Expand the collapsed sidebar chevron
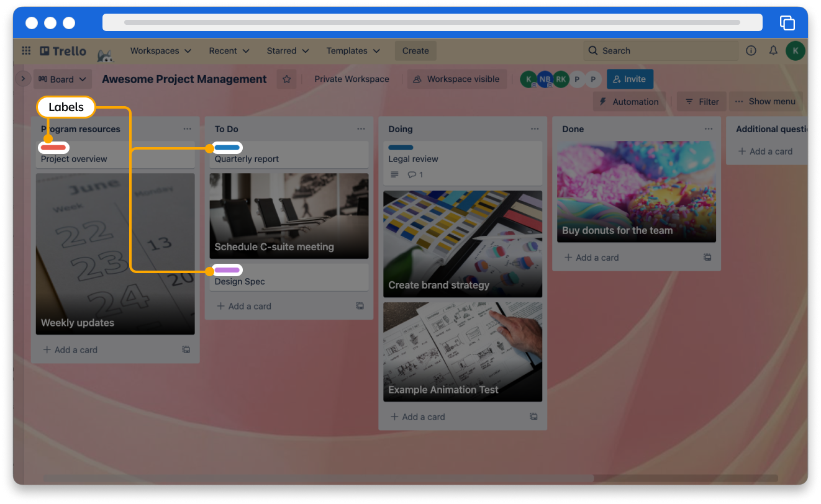The image size is (821, 504). click(23, 79)
